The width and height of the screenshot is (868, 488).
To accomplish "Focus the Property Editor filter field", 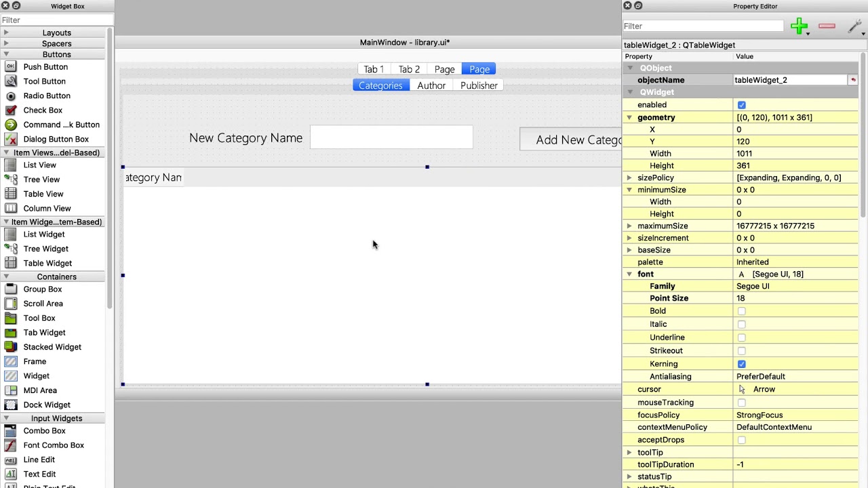I will click(703, 26).
